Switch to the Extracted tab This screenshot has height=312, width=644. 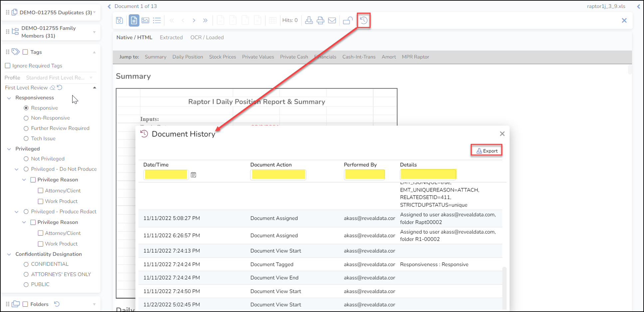coord(171,38)
